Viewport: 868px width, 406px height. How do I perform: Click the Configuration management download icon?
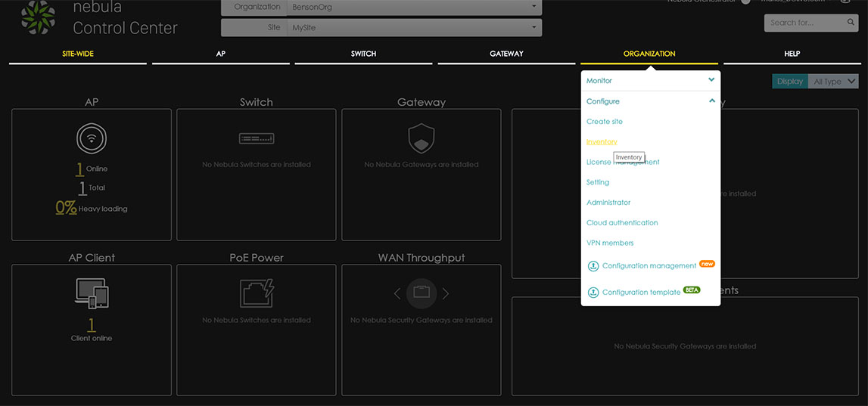point(593,266)
